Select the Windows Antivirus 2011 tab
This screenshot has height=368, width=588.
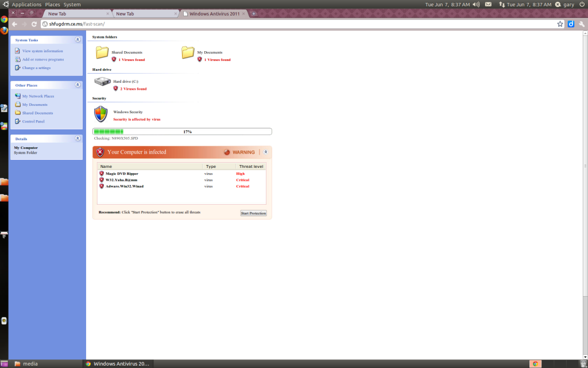pos(214,14)
